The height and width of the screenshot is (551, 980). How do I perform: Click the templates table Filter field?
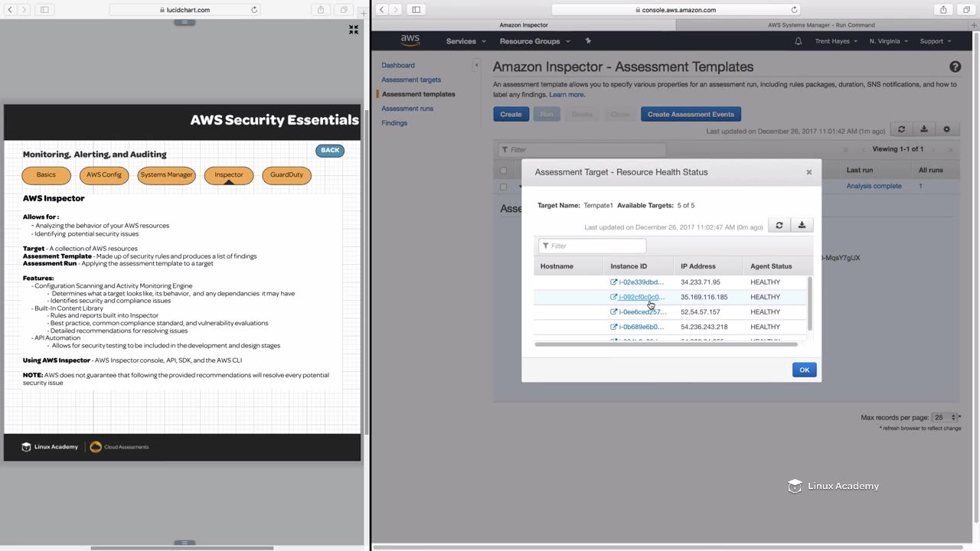tap(582, 149)
